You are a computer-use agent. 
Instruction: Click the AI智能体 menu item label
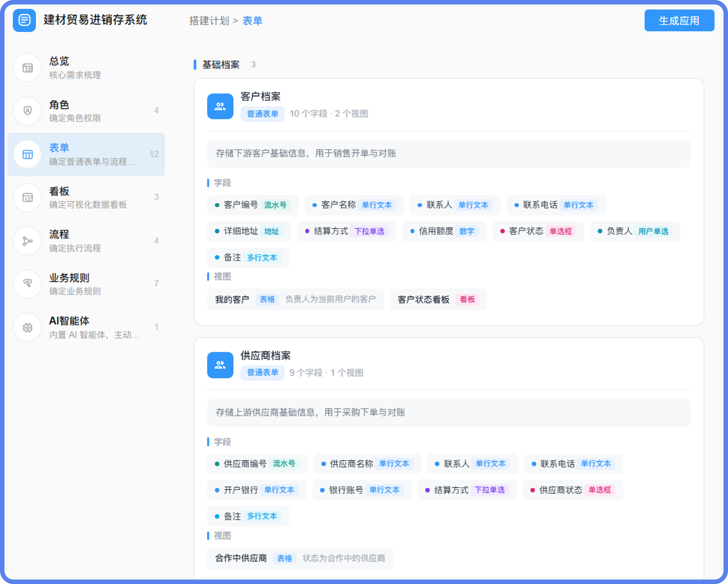click(69, 321)
